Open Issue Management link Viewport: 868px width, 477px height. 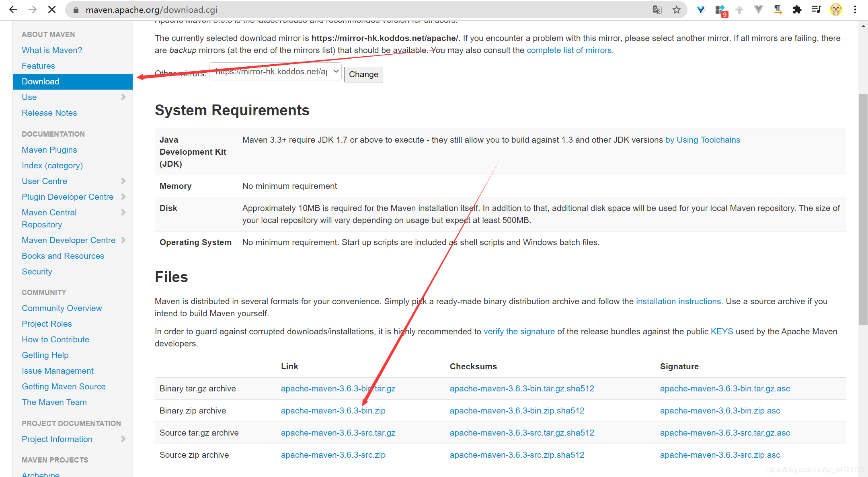[x=57, y=371]
